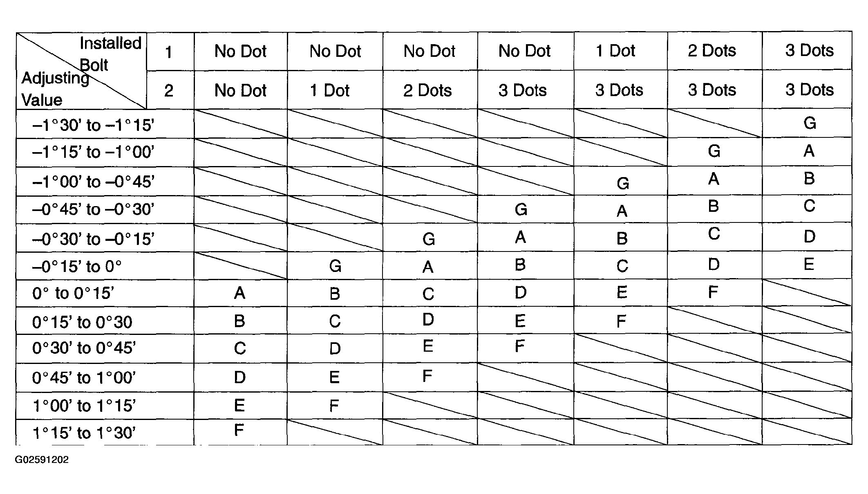Click the "Installed Bolt" header text
This screenshot has height=494, width=868.
click(110, 53)
